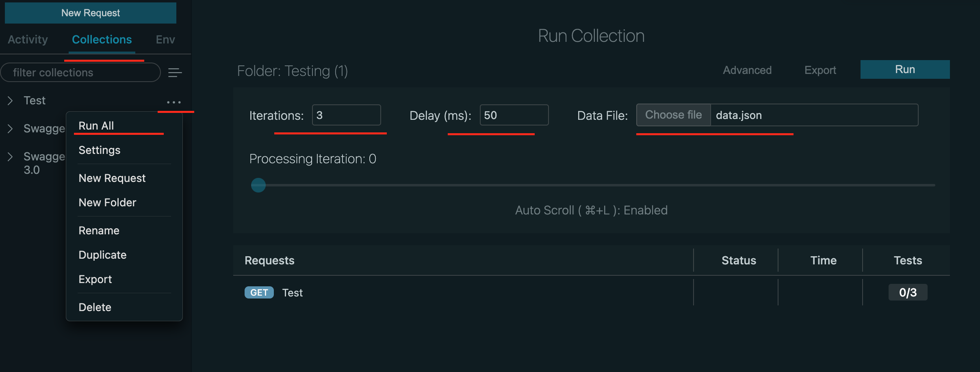Select Run All from the context menu
The image size is (980, 372).
96,125
